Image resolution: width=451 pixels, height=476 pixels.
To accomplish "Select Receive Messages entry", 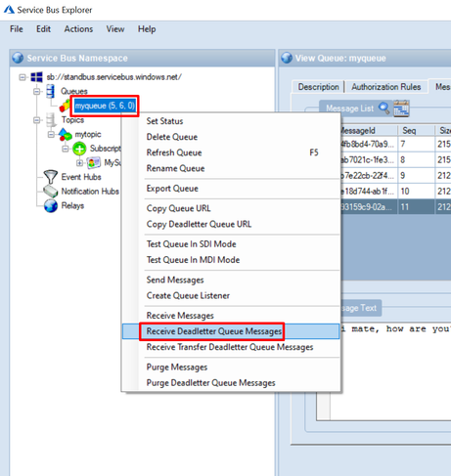I will [231, 316].
